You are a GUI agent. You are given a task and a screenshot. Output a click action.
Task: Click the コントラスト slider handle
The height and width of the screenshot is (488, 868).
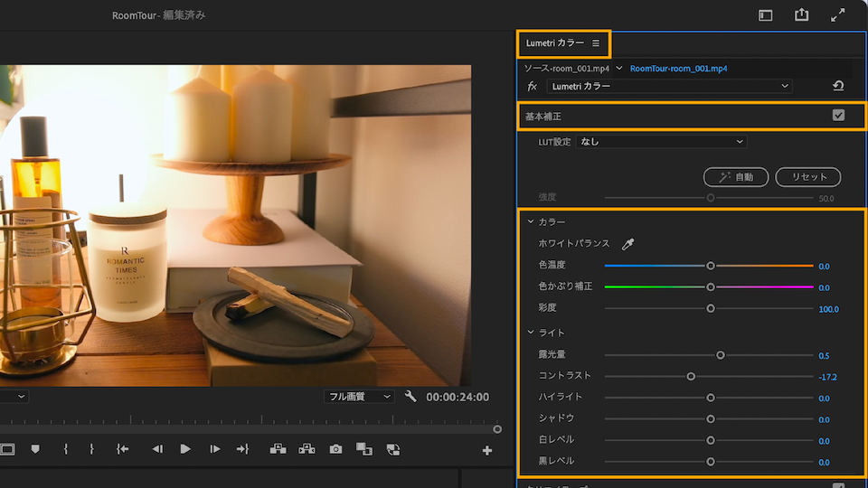[x=691, y=377]
